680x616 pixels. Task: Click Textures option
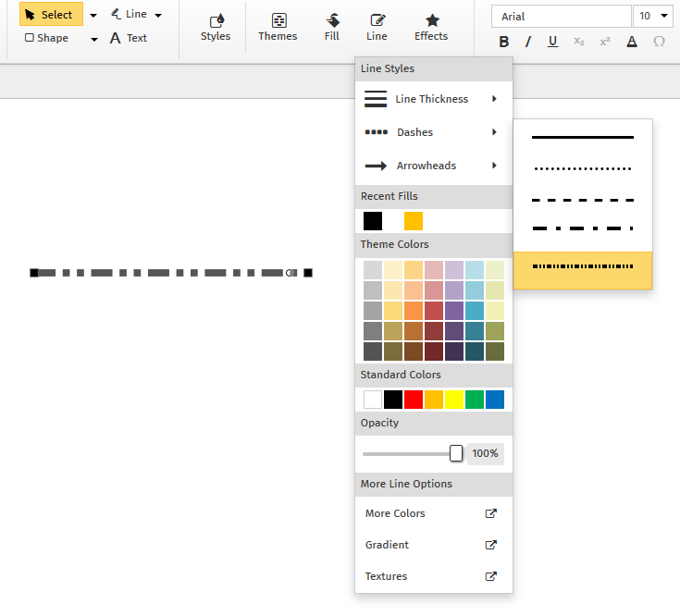tap(386, 576)
